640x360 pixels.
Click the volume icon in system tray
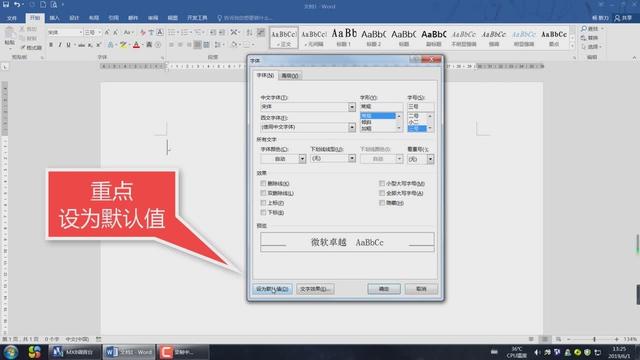537,352
